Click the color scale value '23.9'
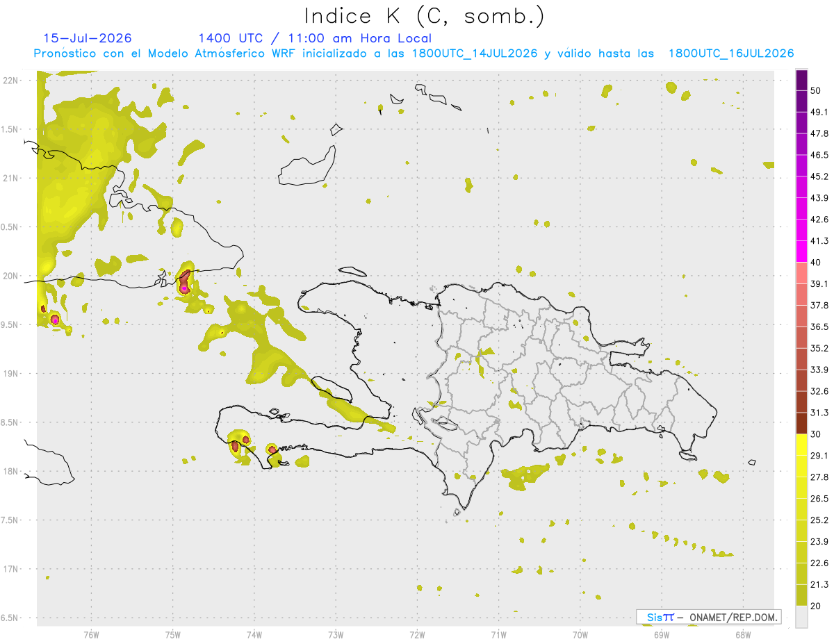This screenshot has height=644, width=834. tap(819, 542)
